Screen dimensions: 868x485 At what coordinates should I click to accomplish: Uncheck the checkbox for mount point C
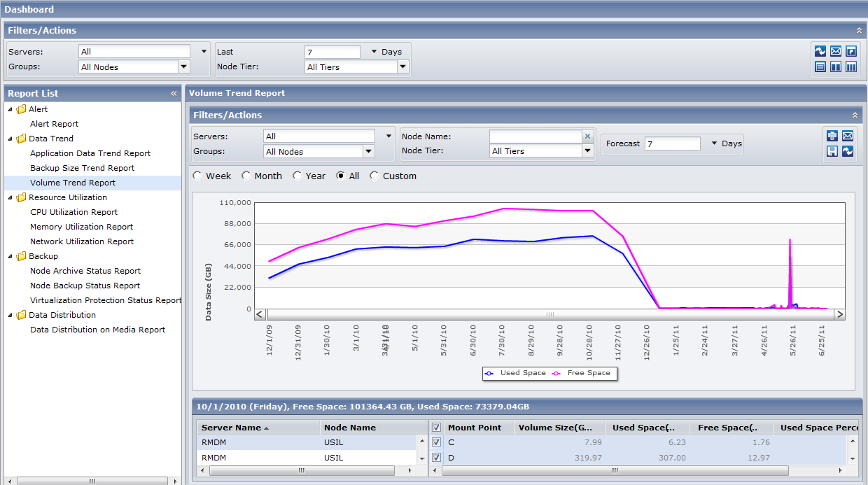point(437,442)
